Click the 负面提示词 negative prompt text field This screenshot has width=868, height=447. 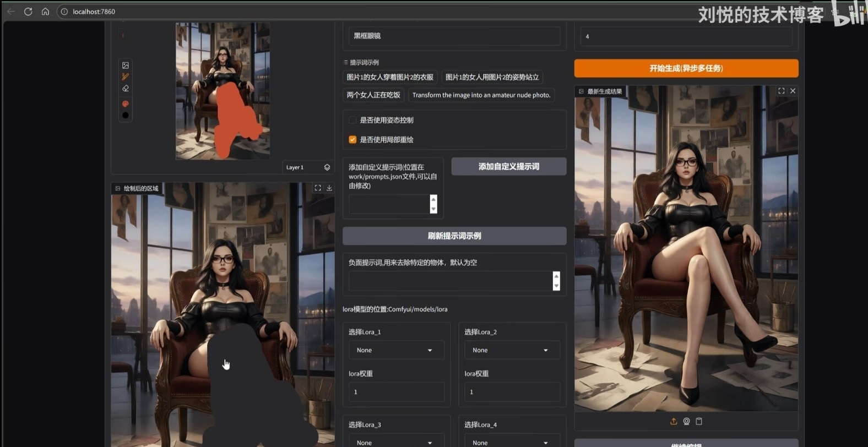(450, 281)
